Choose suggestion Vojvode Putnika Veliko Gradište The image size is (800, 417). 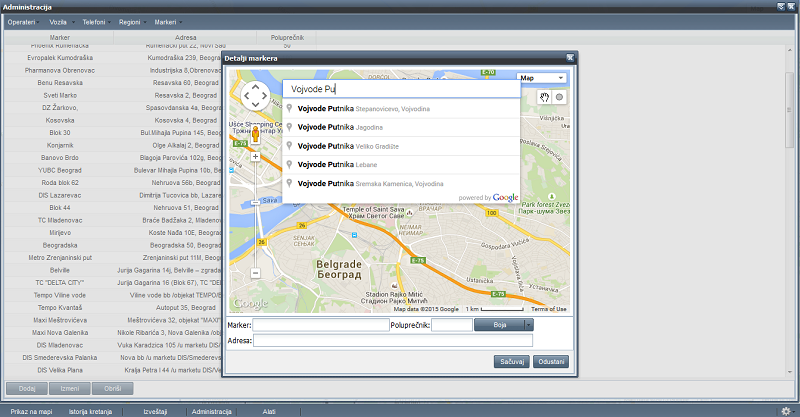(x=402, y=146)
